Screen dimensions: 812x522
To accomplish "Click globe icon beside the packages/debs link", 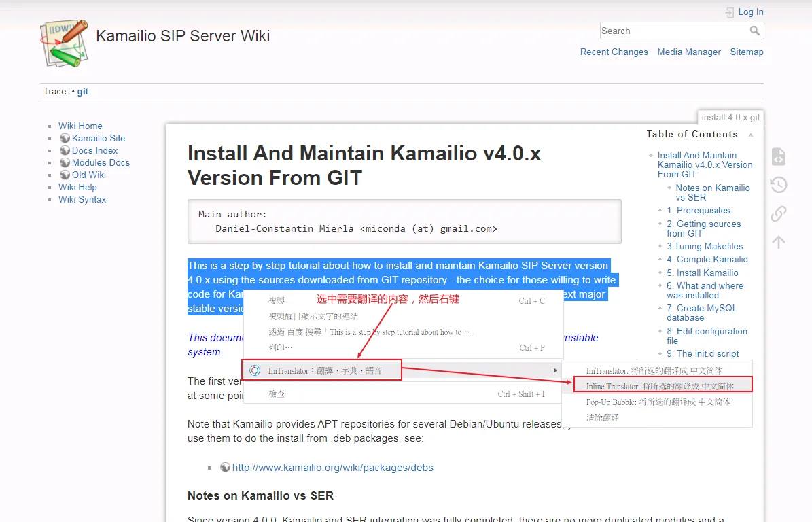I will coord(226,467).
